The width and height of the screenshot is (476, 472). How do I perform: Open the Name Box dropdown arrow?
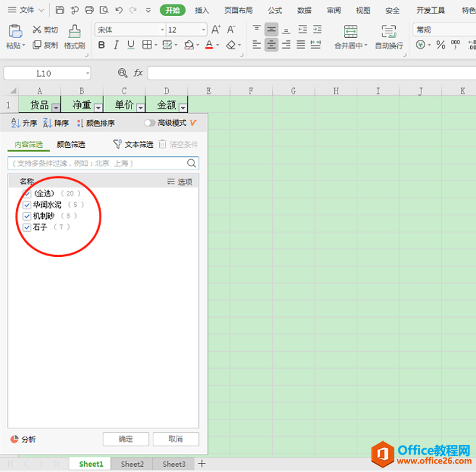click(x=87, y=73)
